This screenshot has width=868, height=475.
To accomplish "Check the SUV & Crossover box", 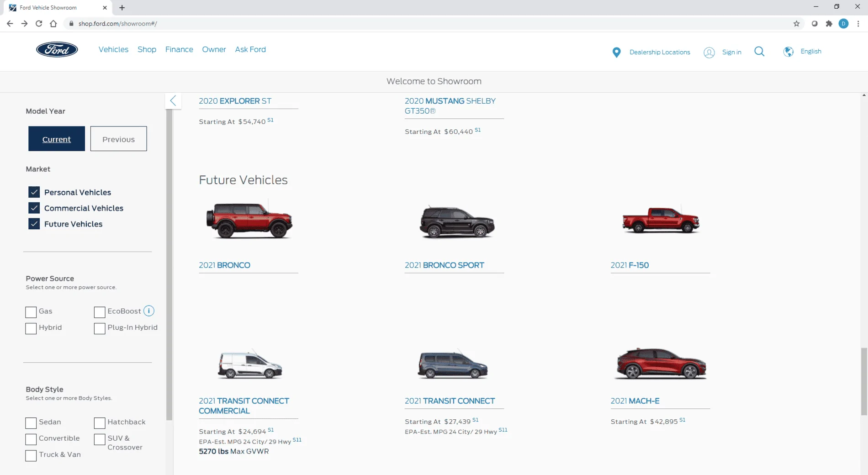I will click(100, 439).
